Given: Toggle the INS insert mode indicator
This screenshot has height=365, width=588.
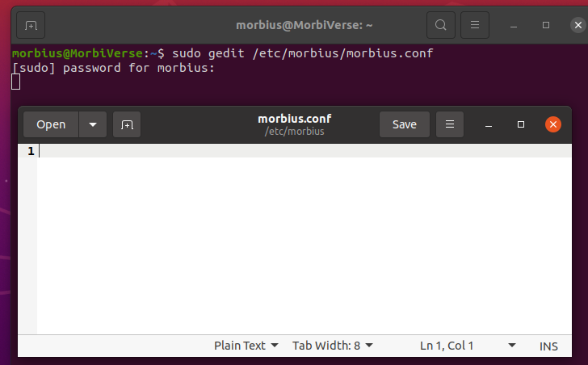Looking at the screenshot, I should point(548,346).
